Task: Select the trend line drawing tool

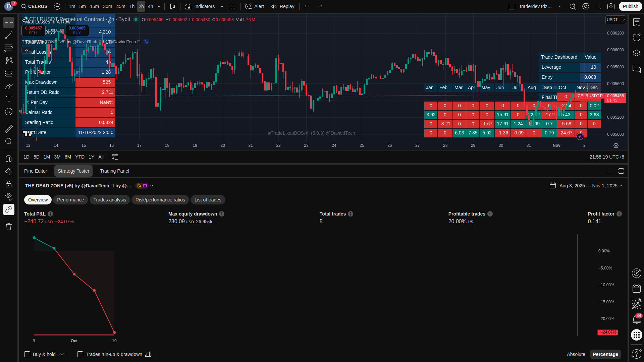Action: pos(9,35)
